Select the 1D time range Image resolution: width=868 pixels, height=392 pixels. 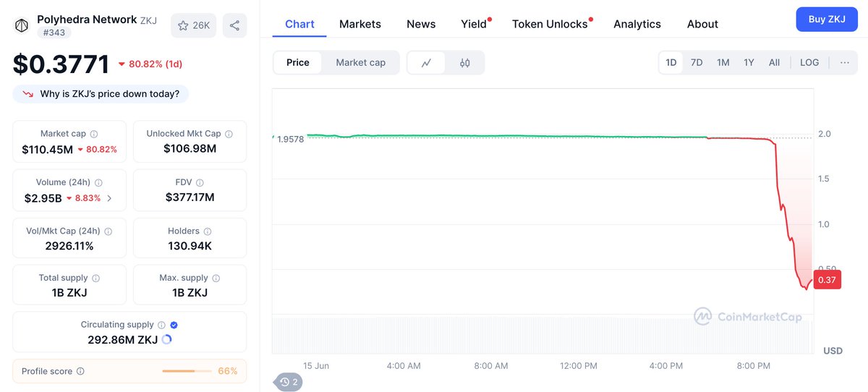[671, 63]
